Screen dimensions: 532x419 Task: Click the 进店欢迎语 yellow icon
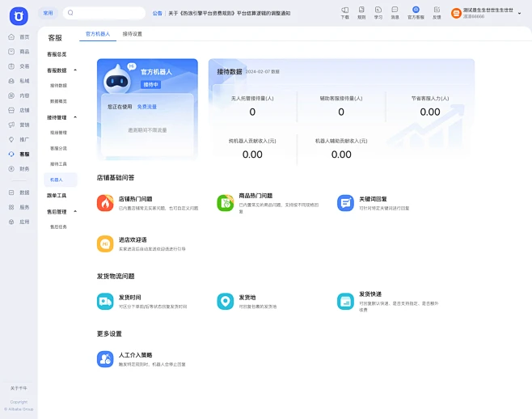(105, 243)
